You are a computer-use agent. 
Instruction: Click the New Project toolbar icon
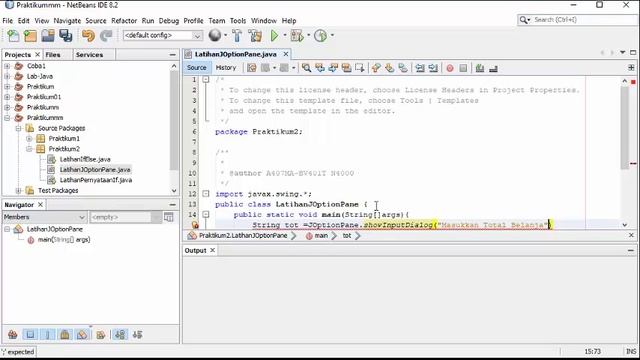(x=30, y=36)
